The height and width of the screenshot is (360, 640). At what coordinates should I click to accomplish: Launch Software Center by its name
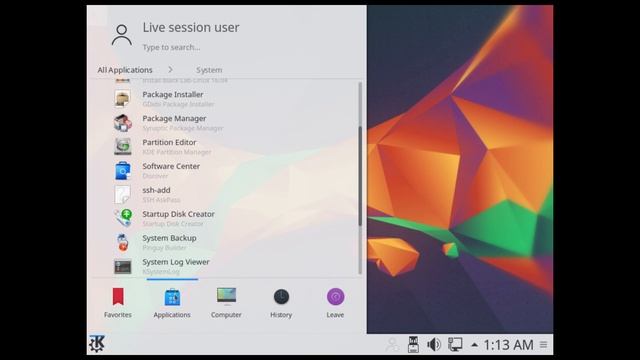tap(171, 166)
